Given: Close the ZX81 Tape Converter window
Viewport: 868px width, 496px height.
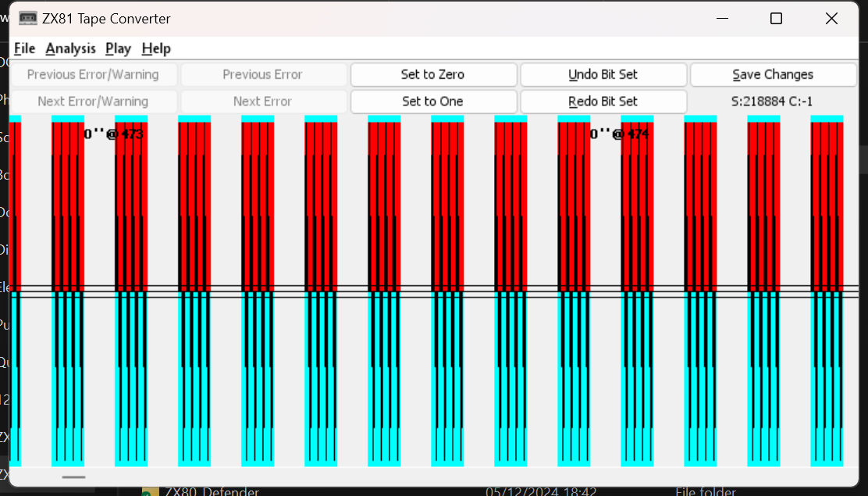Looking at the screenshot, I should click(x=832, y=19).
